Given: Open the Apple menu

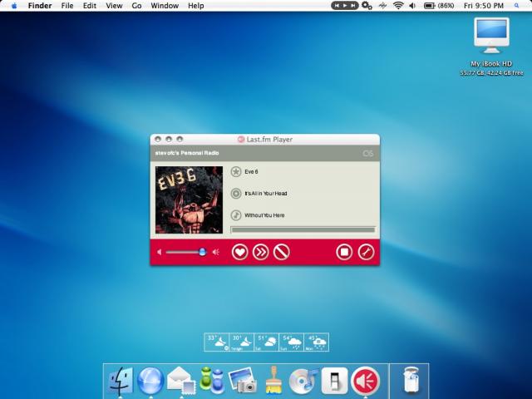Looking at the screenshot, I should (x=14, y=6).
